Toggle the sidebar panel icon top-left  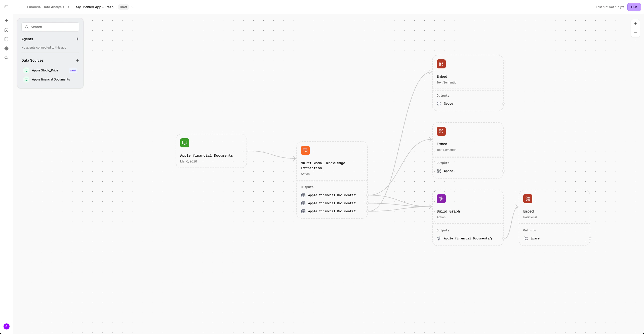click(6, 7)
